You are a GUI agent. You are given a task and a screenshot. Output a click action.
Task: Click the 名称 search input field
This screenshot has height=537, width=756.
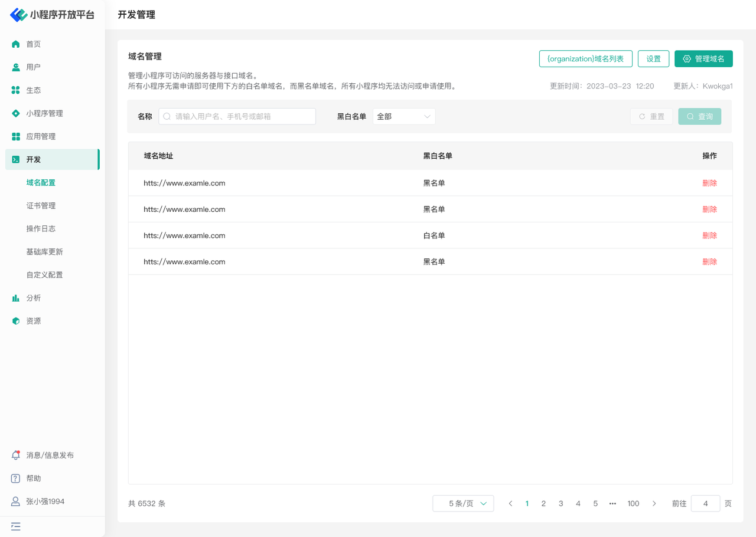(237, 117)
